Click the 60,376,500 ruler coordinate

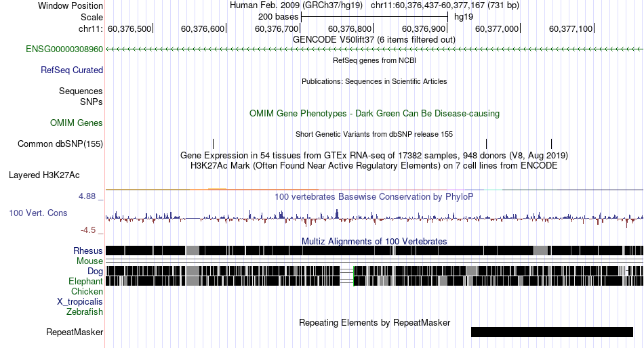point(129,28)
